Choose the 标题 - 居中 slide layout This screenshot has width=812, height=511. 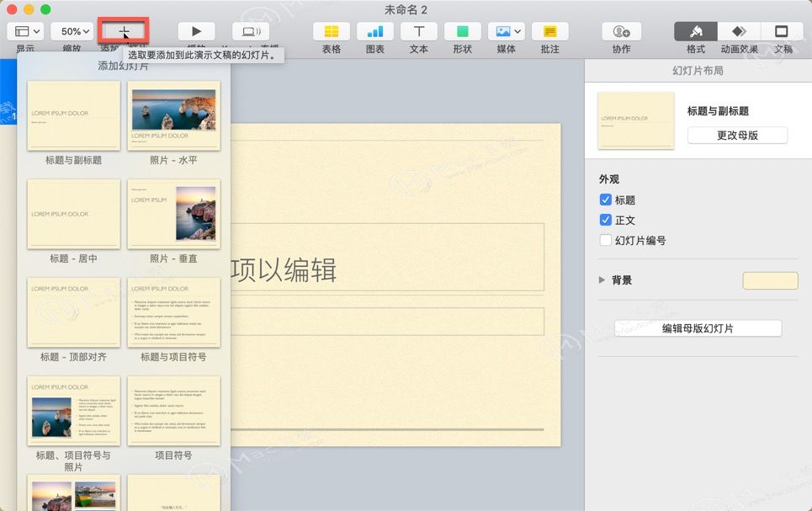pyautogui.click(x=73, y=214)
